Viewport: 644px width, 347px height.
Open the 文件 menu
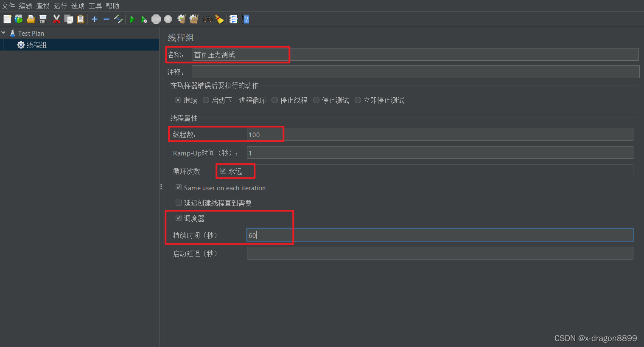point(8,6)
